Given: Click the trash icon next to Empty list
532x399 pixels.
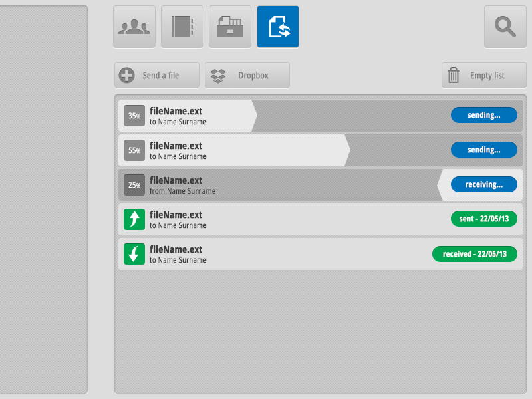Looking at the screenshot, I should point(455,74).
